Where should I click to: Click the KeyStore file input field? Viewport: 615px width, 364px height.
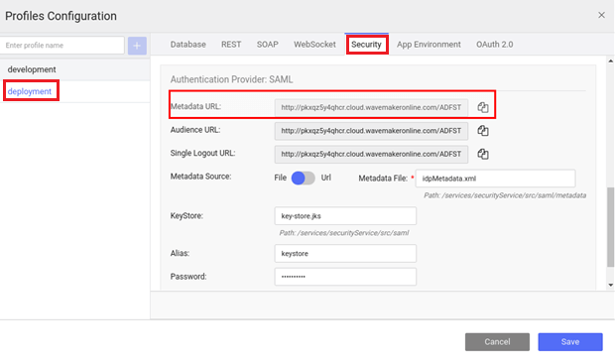pyautogui.click(x=345, y=216)
